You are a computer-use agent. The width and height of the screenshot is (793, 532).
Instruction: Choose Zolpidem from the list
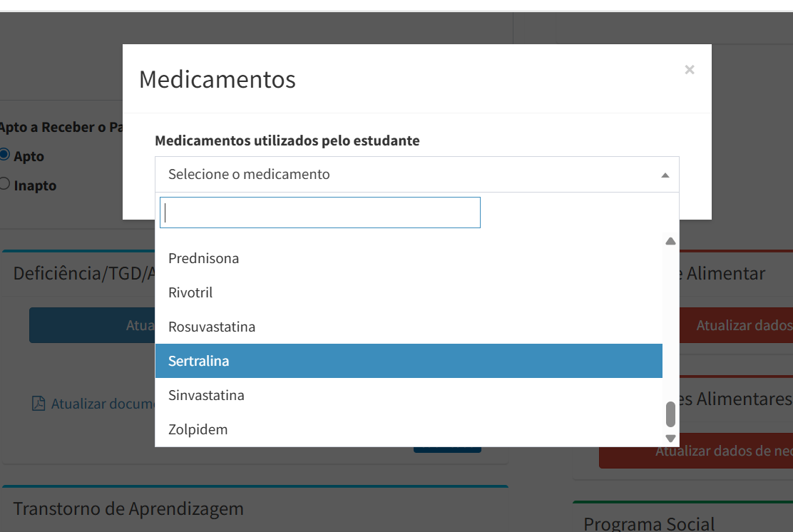click(409, 429)
